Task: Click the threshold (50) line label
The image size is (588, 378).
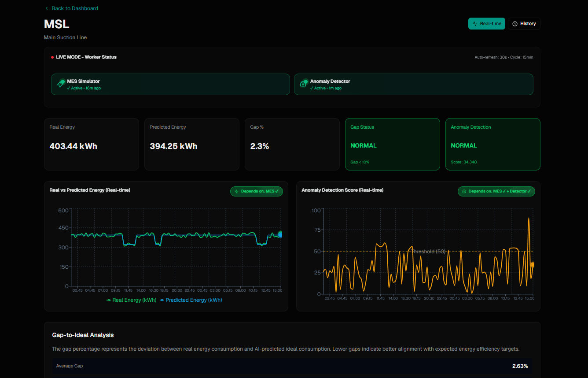Action: point(429,252)
